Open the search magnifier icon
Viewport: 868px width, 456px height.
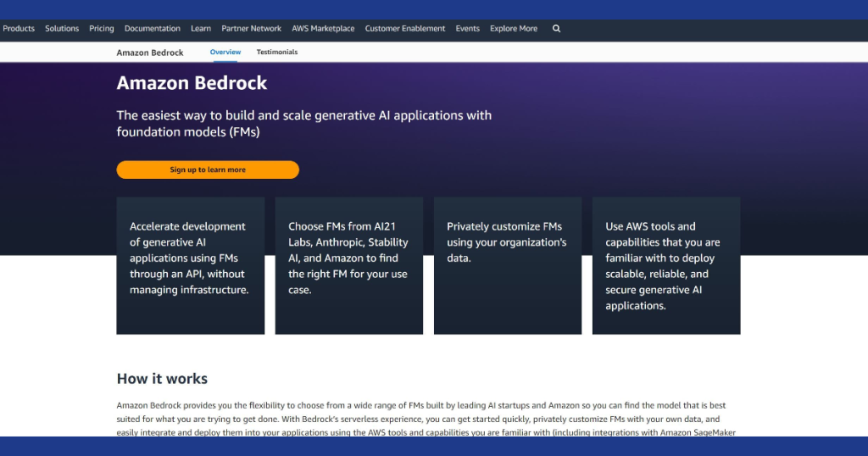[556, 29]
